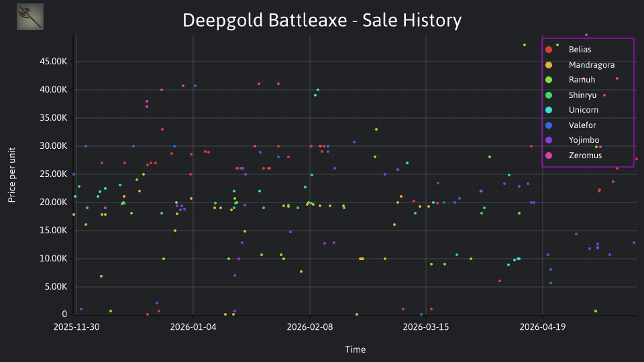Click the Shinryu green legend dot
The height and width of the screenshot is (362, 644).
click(549, 95)
